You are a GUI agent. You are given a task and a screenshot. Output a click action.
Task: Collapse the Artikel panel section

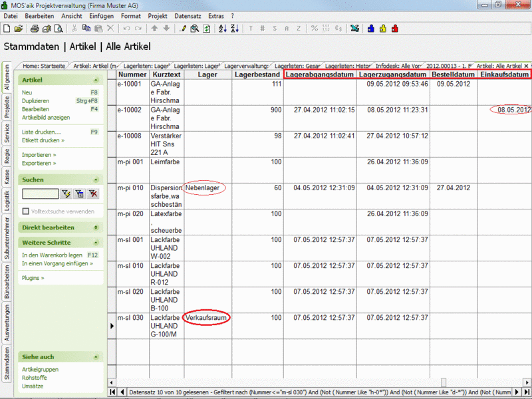click(96, 80)
